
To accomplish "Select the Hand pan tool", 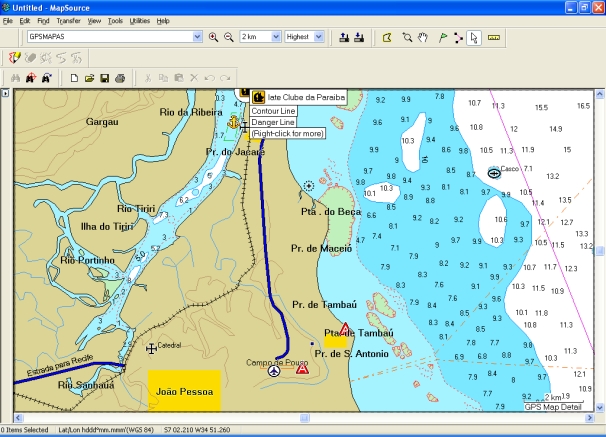I will [x=424, y=37].
